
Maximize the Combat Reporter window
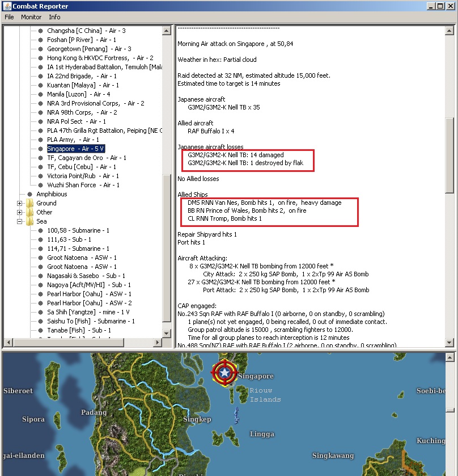click(440, 6)
